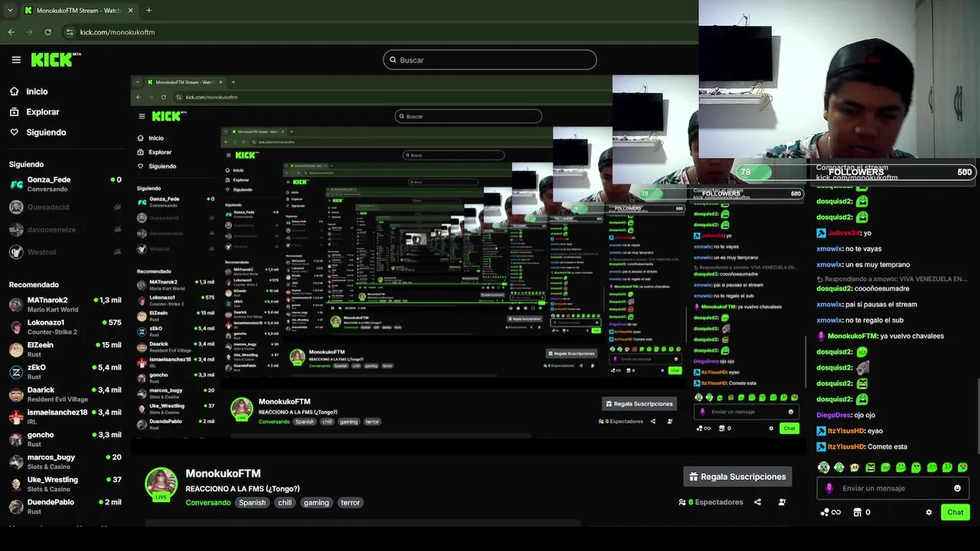980x551 pixels.
Task: Click the Lokonazo1 channel avatar
Action: point(16,327)
